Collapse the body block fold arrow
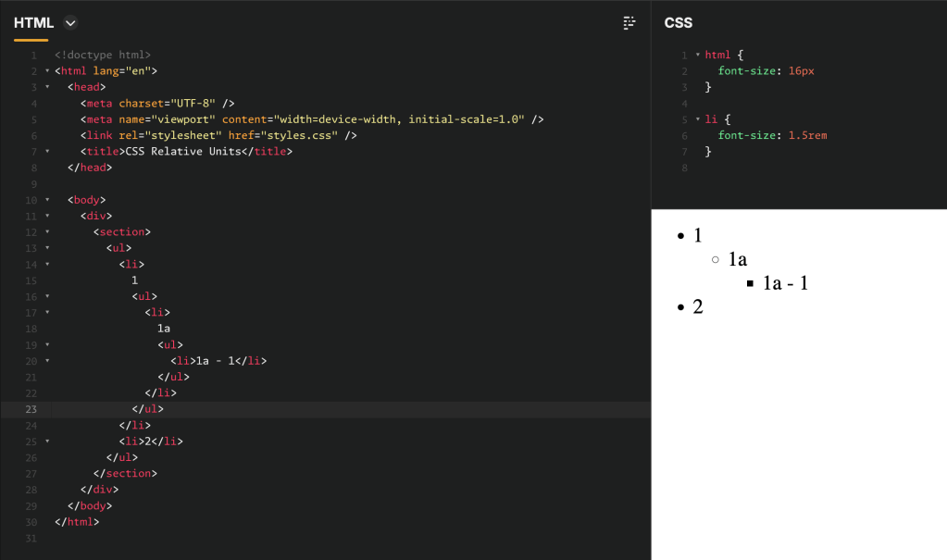The height and width of the screenshot is (560, 947). coord(47,200)
